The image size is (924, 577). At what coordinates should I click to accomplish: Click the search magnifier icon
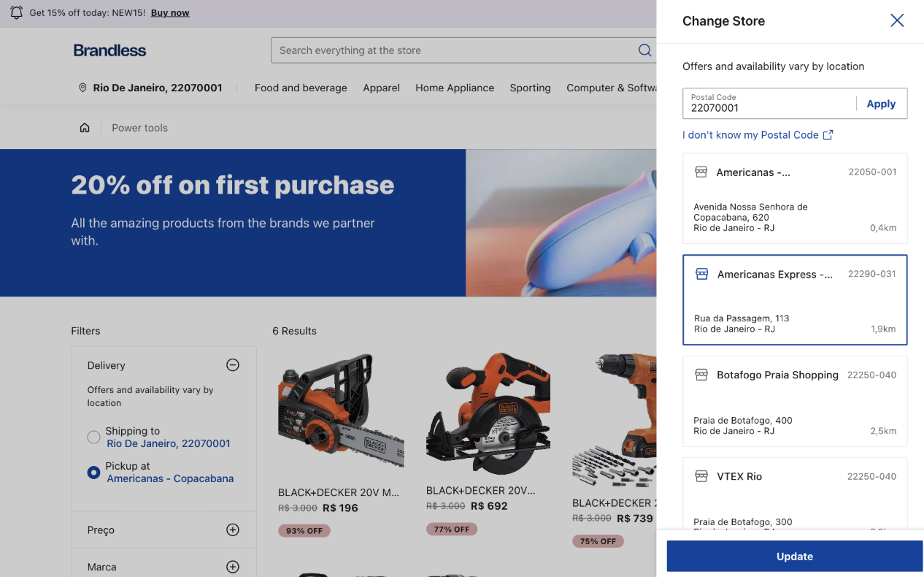(x=644, y=50)
